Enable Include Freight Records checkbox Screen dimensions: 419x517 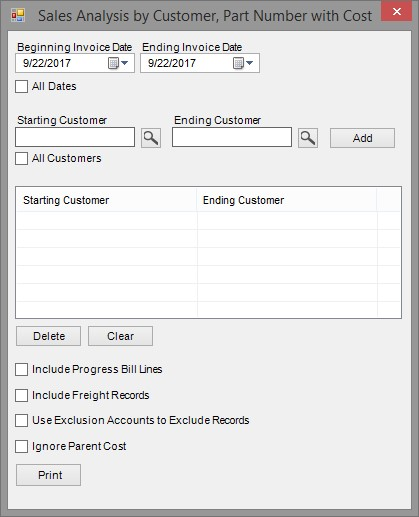21,395
